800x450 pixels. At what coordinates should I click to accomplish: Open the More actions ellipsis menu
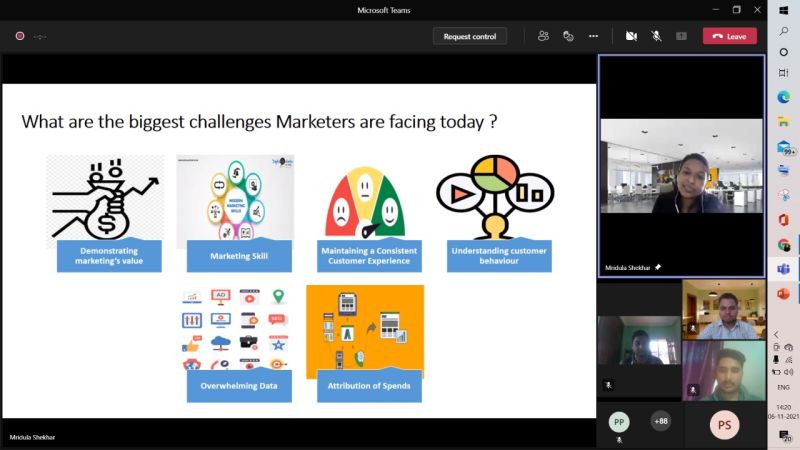point(593,36)
